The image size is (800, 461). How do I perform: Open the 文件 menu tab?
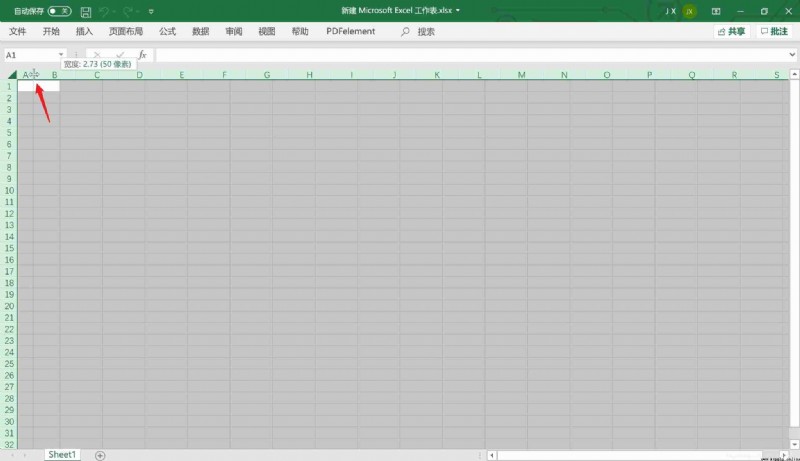(17, 32)
